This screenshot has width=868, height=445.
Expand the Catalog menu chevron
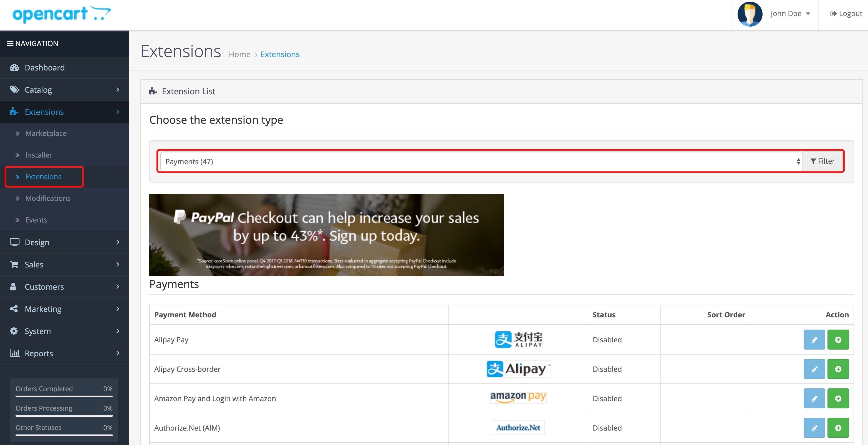click(118, 90)
